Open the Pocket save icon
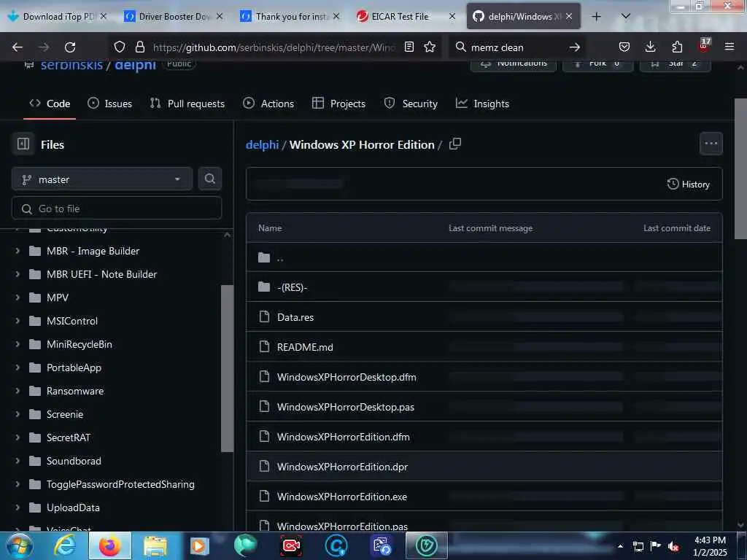Screen dimensions: 747x560 (x=624, y=47)
